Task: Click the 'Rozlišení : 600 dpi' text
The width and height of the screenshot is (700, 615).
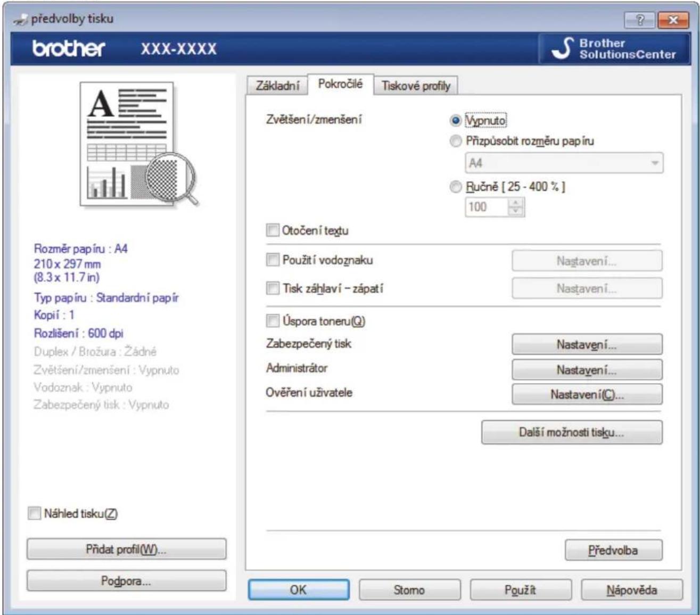Action: click(x=78, y=333)
